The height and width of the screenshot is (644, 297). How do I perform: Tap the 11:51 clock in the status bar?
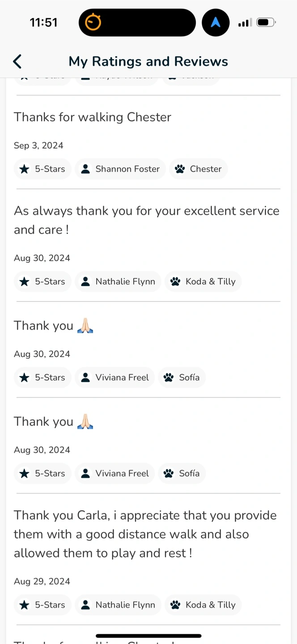coord(43,22)
